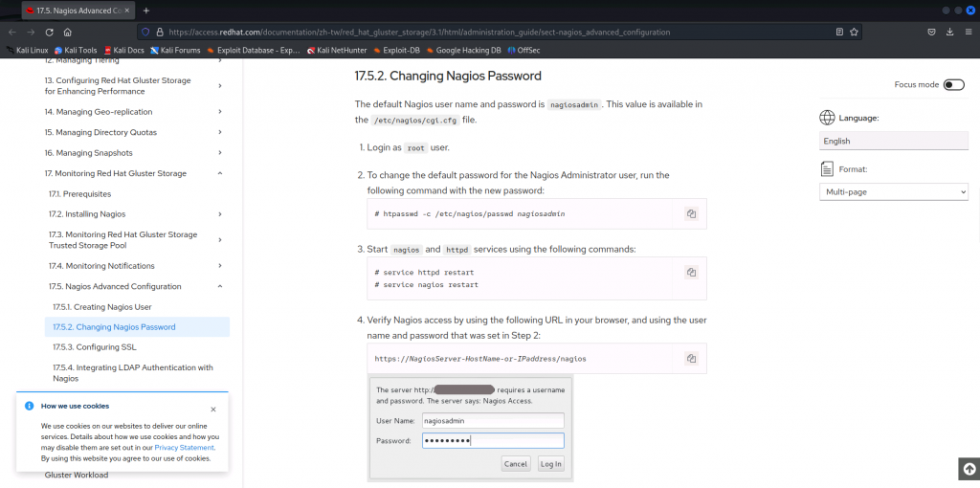The height and width of the screenshot is (488, 980).
Task: Click the document Format icon
Action: [x=827, y=168]
